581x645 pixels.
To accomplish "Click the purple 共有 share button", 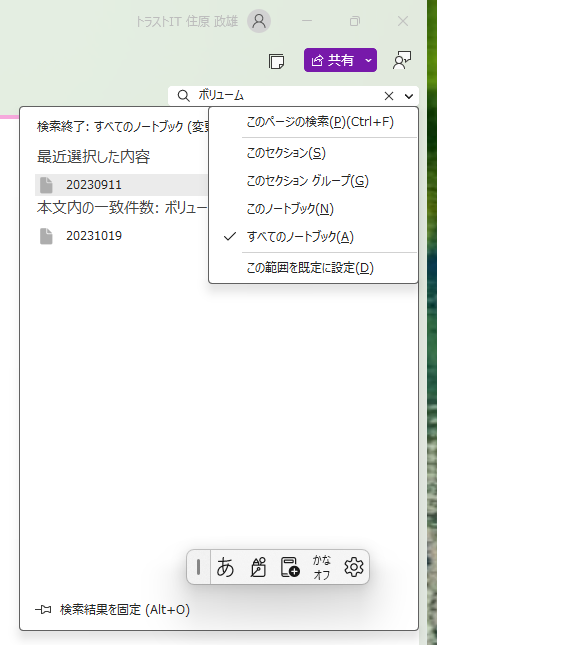I will pyautogui.click(x=332, y=60).
